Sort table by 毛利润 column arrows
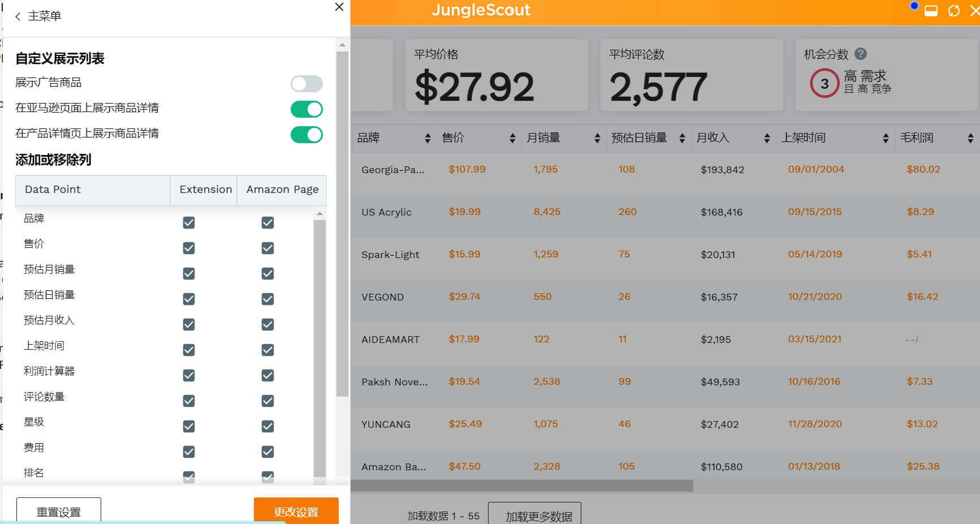 pos(970,138)
